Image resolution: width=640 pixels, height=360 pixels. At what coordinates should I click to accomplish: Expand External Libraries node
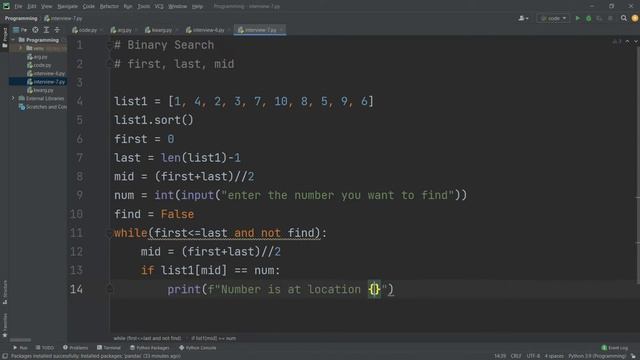click(x=13, y=98)
